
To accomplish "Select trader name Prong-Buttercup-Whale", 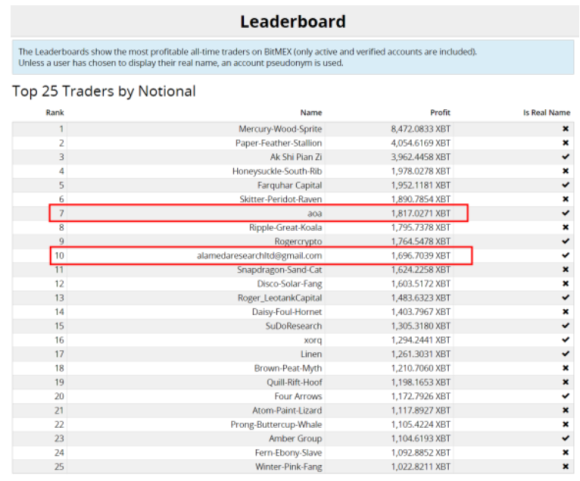I will tap(276, 424).
